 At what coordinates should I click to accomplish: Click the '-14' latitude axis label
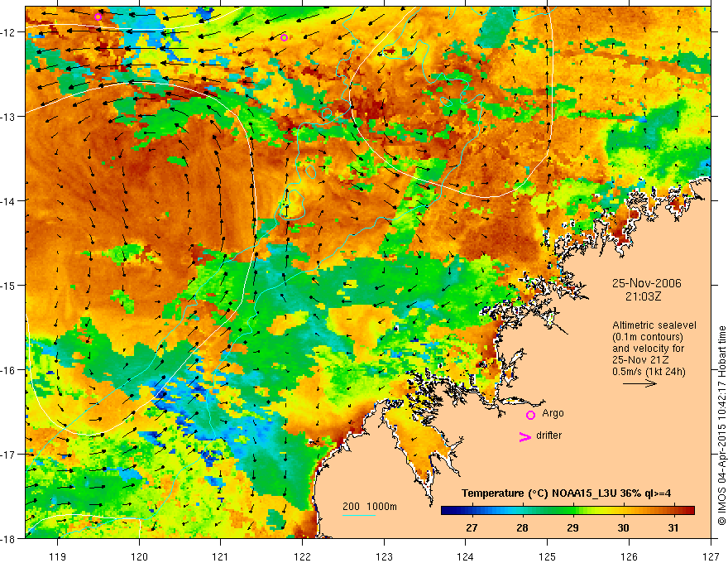8,200
